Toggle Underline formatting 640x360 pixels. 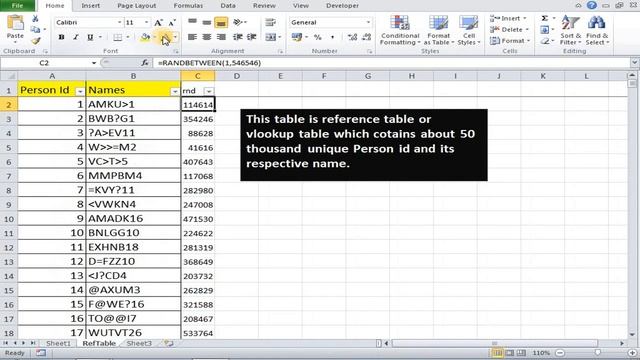90,37
